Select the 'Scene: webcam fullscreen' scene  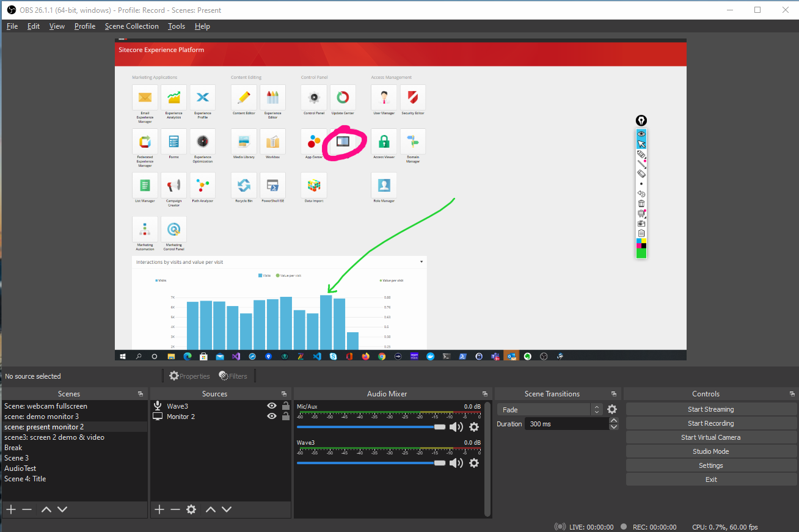click(46, 406)
